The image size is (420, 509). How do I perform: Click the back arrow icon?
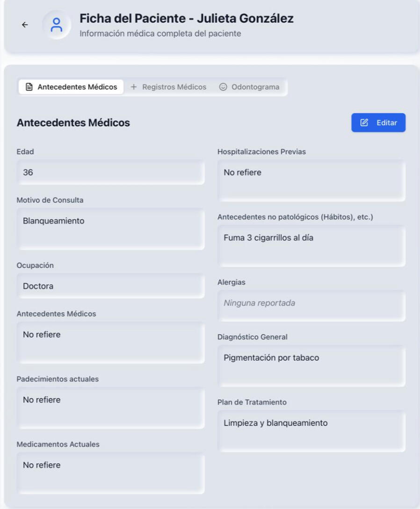point(25,25)
